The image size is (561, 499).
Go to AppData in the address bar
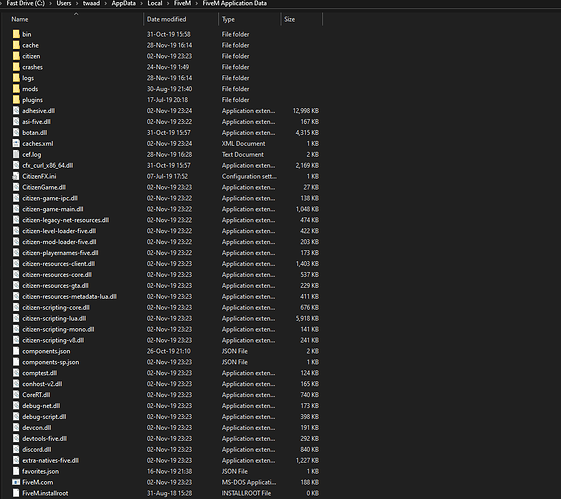123,3
